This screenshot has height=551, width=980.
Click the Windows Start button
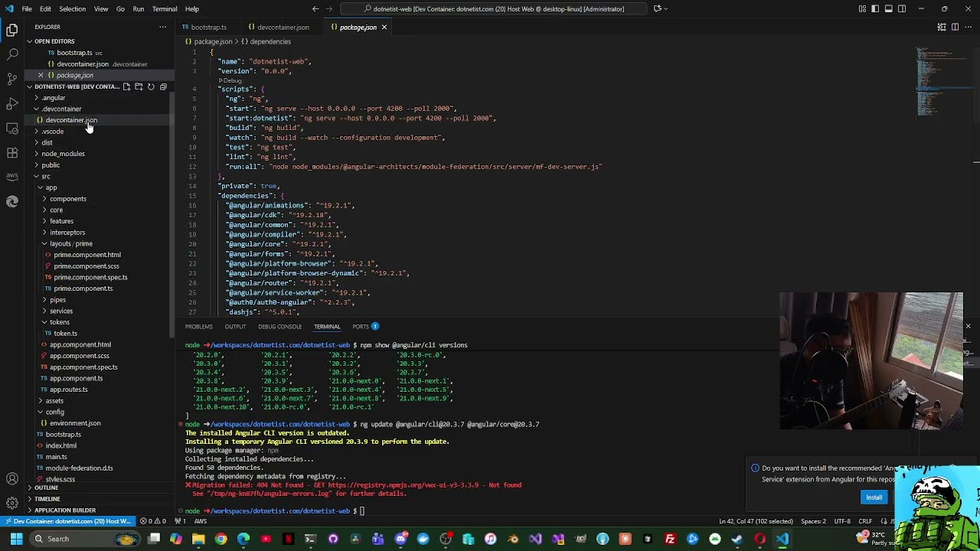tap(16, 539)
